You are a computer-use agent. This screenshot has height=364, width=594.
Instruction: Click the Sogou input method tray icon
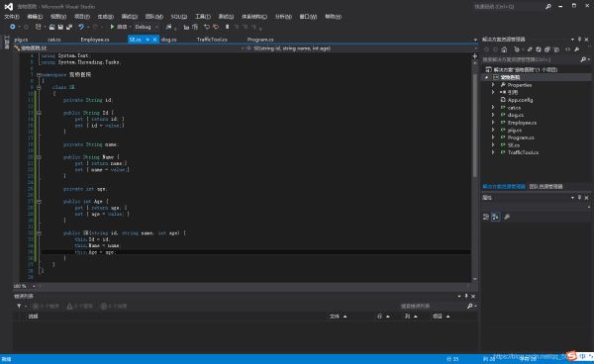coord(571,356)
